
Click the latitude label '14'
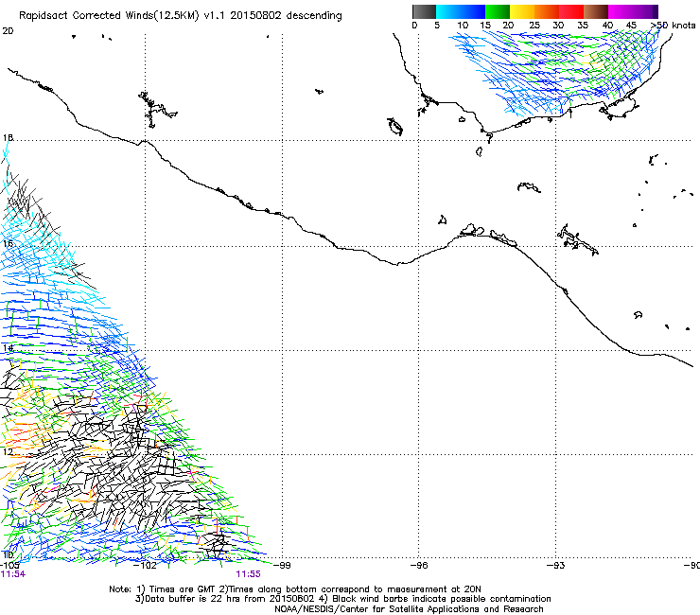(x=8, y=348)
